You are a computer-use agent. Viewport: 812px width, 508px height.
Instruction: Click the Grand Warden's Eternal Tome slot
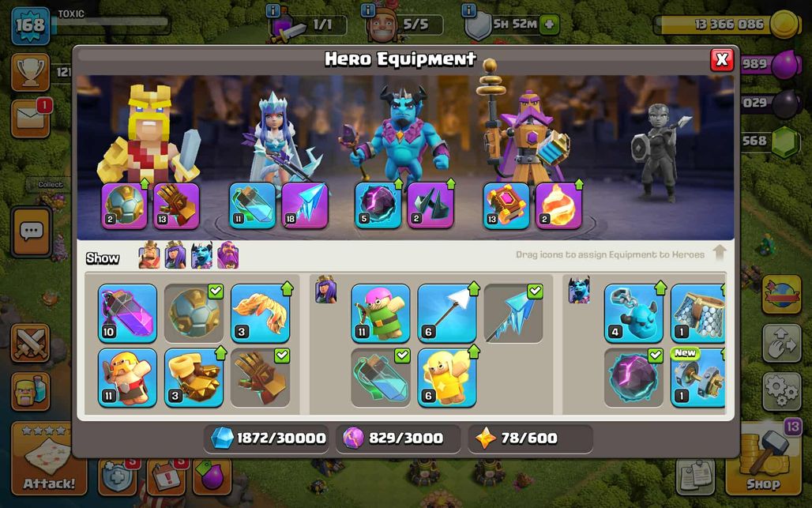pos(506,205)
